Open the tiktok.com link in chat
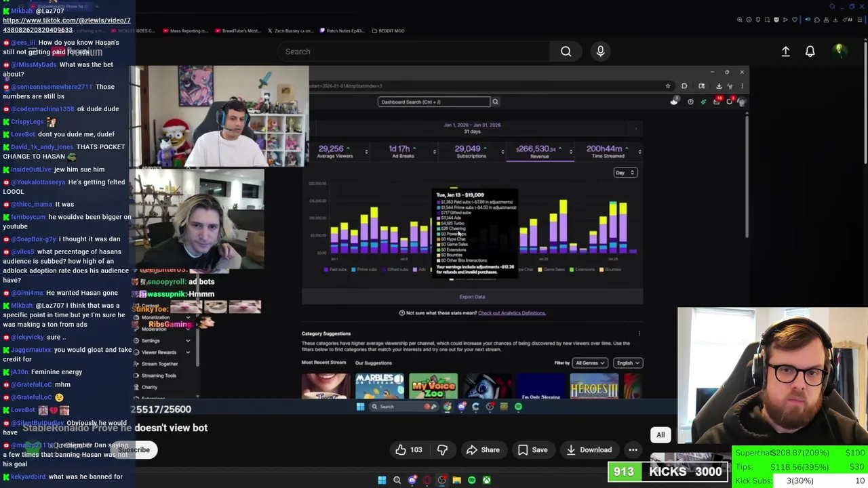The height and width of the screenshot is (488, 868). [66, 25]
